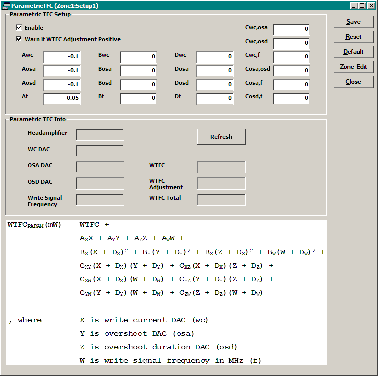Click the Aosd input field
The width and height of the screenshot is (378, 376).
click(62, 85)
